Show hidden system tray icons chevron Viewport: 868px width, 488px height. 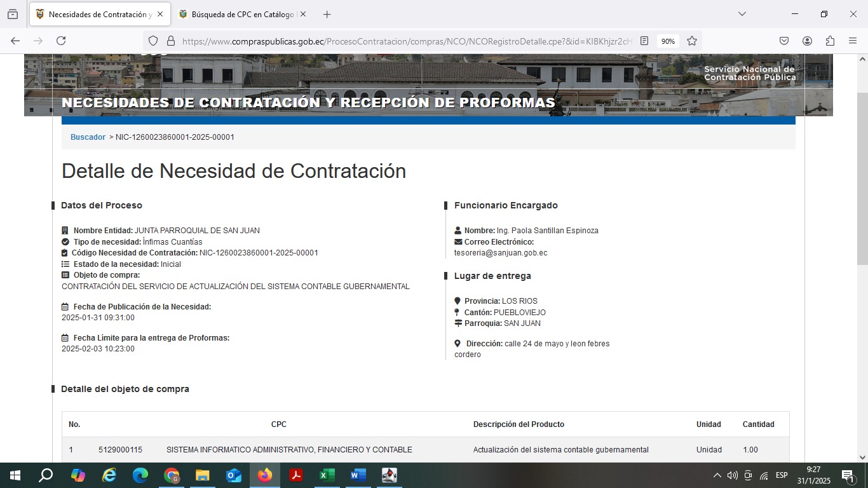pyautogui.click(x=717, y=475)
